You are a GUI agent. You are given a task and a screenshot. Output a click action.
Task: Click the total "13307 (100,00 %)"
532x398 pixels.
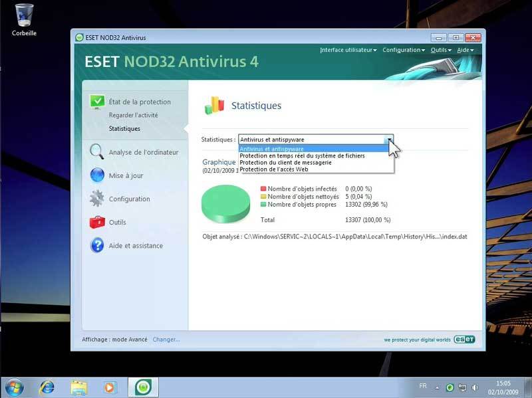[368, 220]
